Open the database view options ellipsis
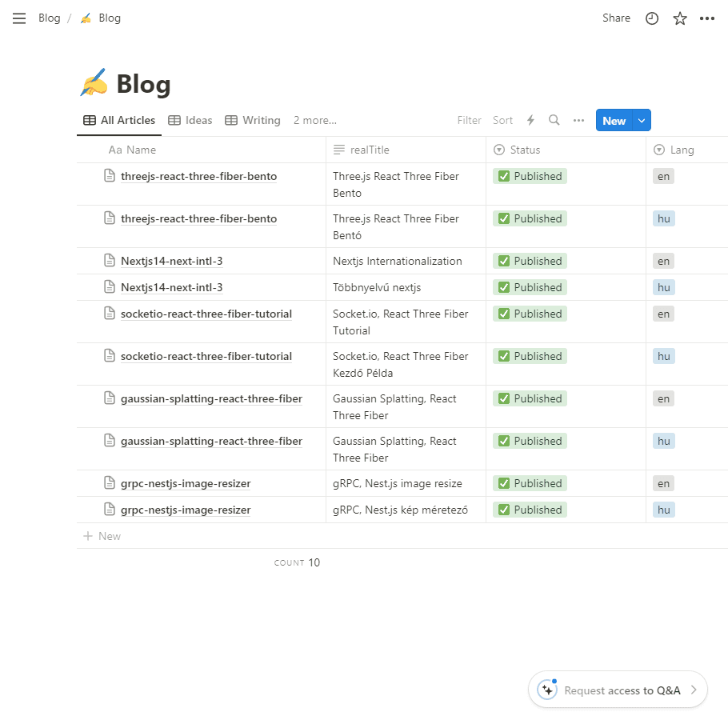Screen dimensions: 728x728 point(578,120)
